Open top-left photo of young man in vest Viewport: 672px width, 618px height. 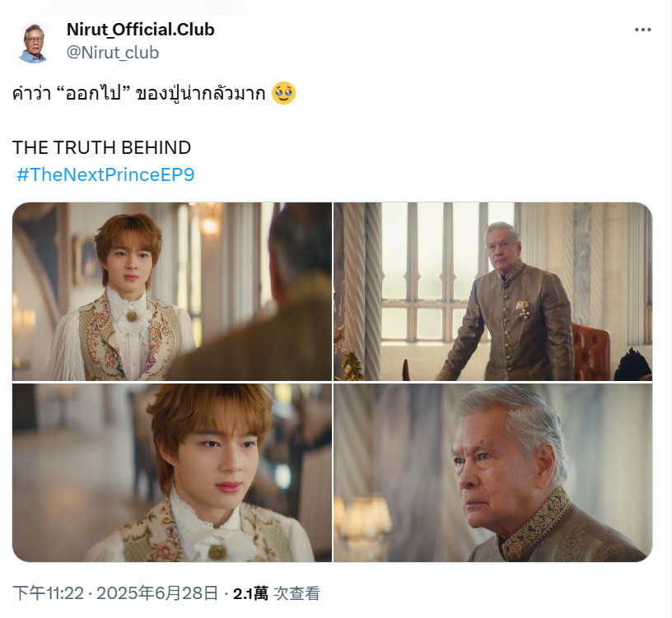(172, 291)
